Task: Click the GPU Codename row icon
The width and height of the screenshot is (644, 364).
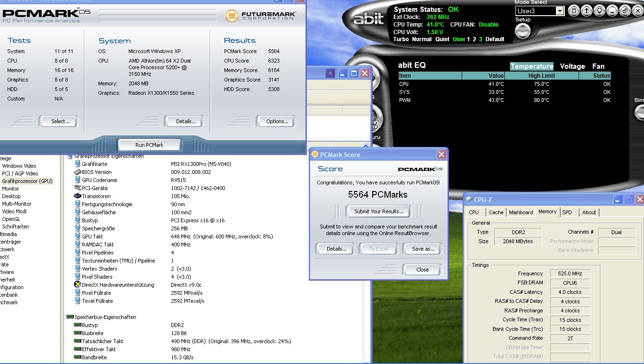Action: (x=78, y=180)
